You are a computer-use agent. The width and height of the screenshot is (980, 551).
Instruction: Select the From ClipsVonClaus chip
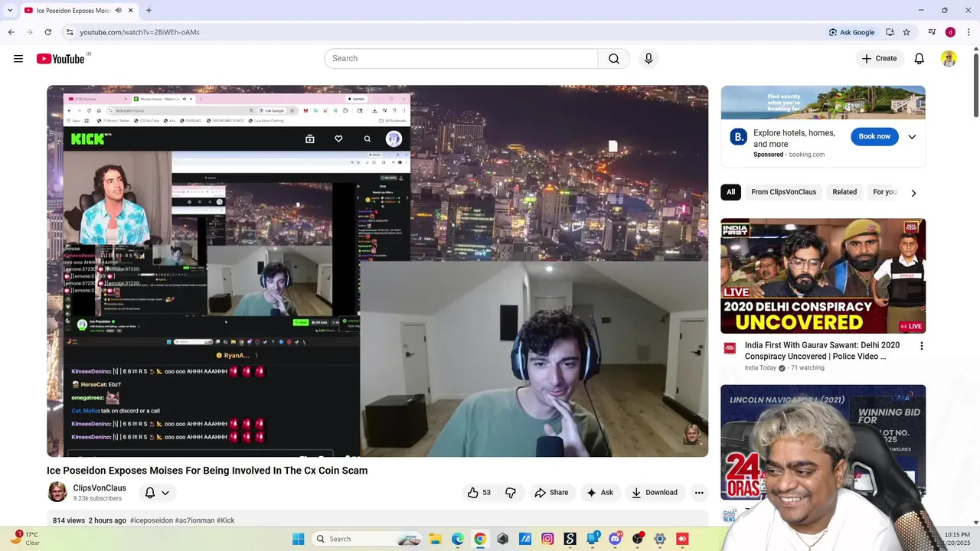coord(783,192)
